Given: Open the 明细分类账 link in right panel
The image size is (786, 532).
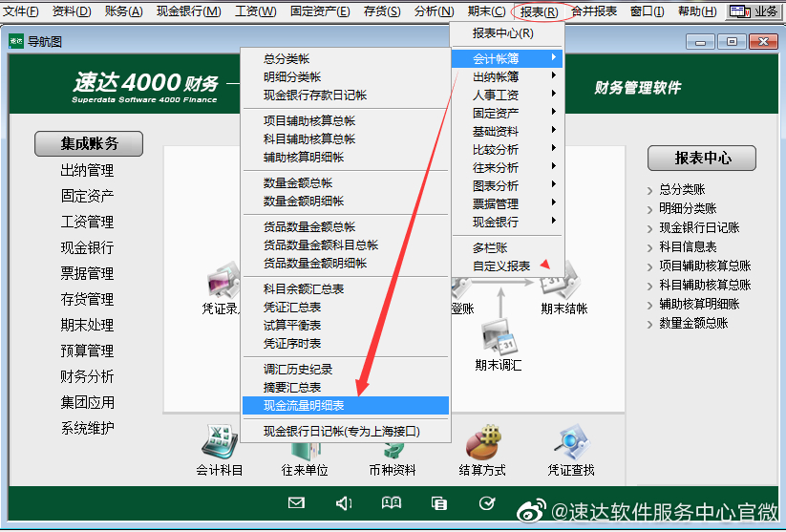Looking at the screenshot, I should pyautogui.click(x=688, y=208).
